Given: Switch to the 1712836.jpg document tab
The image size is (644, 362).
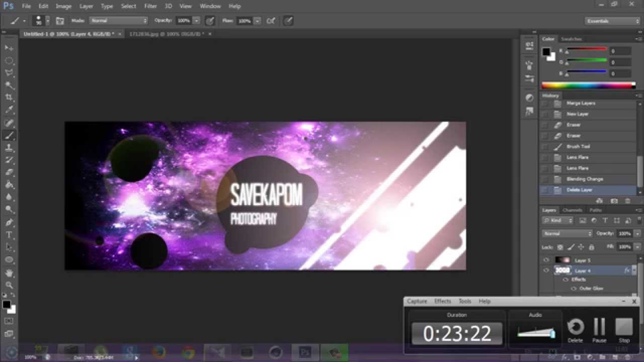Looking at the screenshot, I should point(167,34).
